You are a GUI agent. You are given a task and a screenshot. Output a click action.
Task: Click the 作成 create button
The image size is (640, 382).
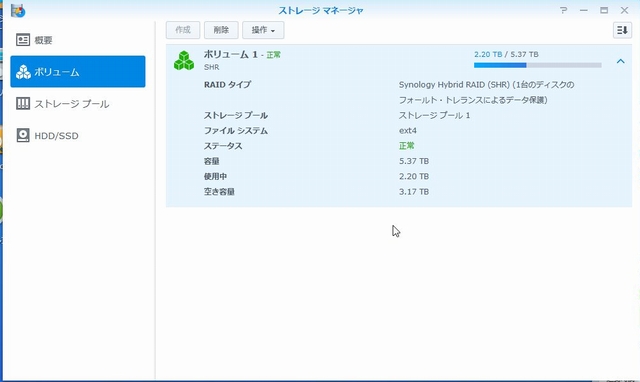(x=183, y=30)
